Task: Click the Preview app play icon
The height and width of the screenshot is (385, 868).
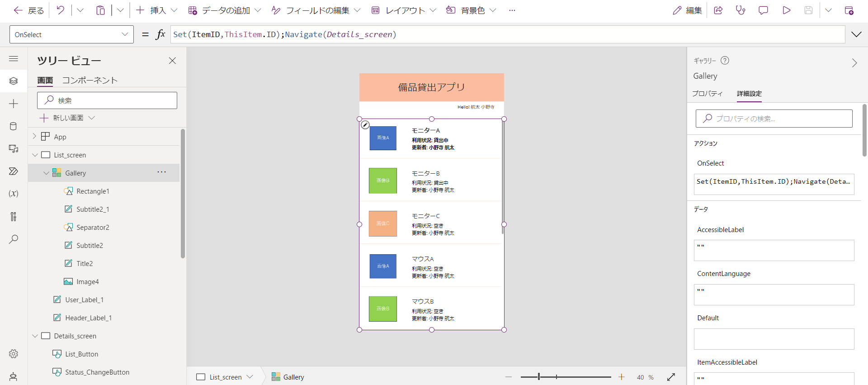Action: point(787,10)
